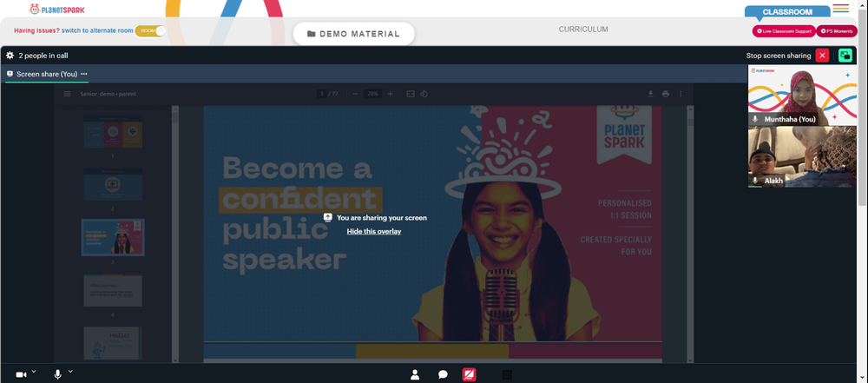Open the call settings gear icon
The image size is (868, 383).
pos(10,56)
